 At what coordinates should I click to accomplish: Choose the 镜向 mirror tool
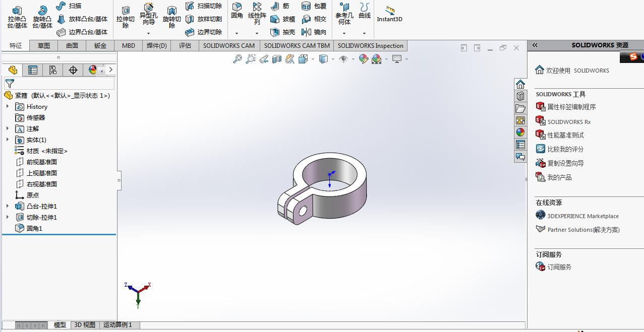314,32
